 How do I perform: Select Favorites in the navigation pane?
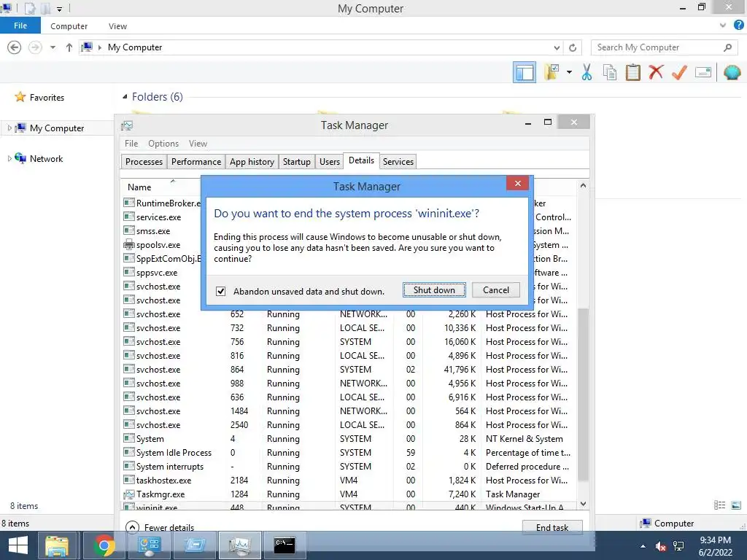pos(47,97)
